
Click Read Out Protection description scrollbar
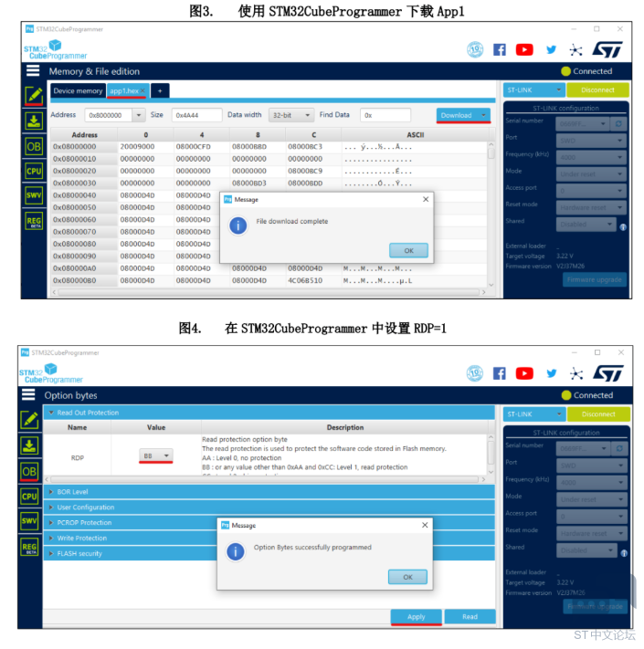[491, 455]
